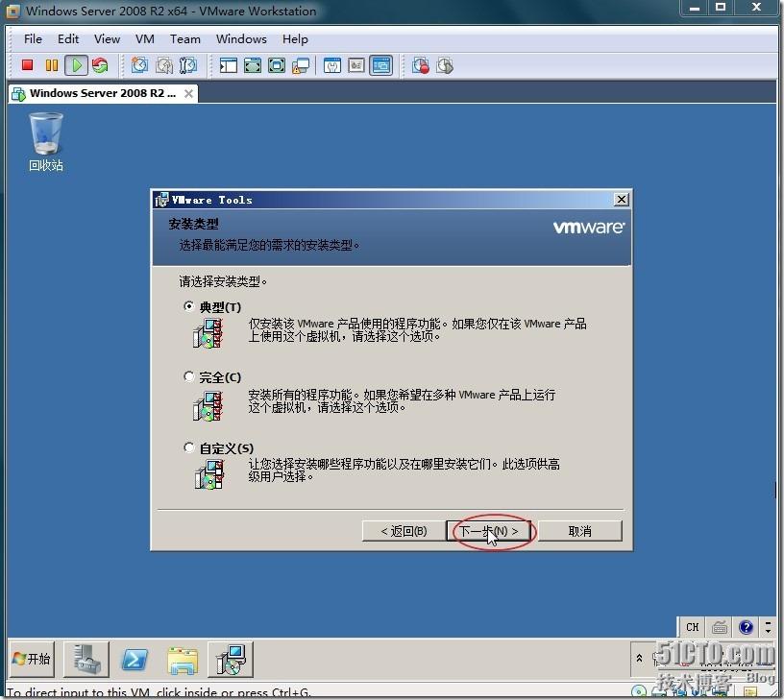Screen dimensions: 784x700
Task: Open Windows Explorer folder in taskbar
Action: tap(183, 660)
